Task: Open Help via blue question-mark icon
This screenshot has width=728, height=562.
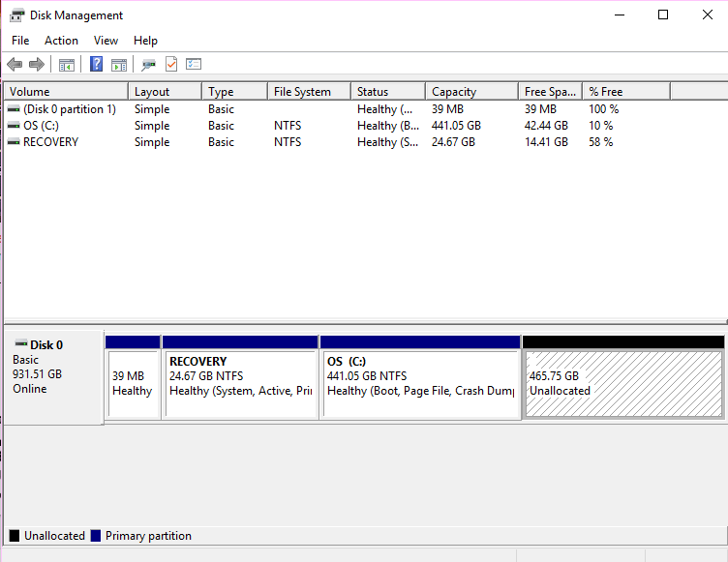Action: point(96,64)
